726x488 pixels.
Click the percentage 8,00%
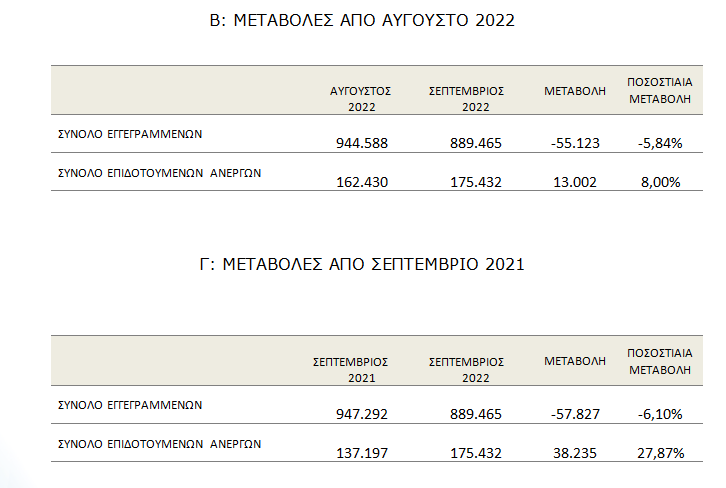[661, 182]
